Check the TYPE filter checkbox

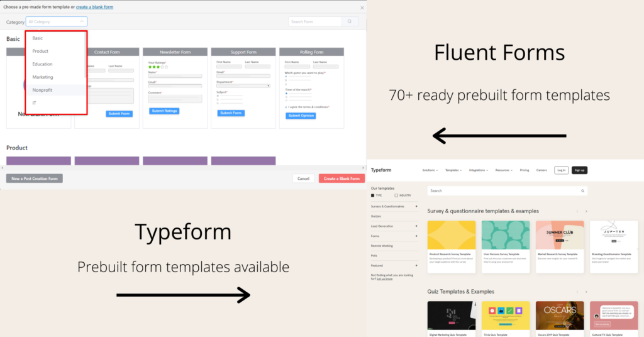pyautogui.click(x=372, y=196)
